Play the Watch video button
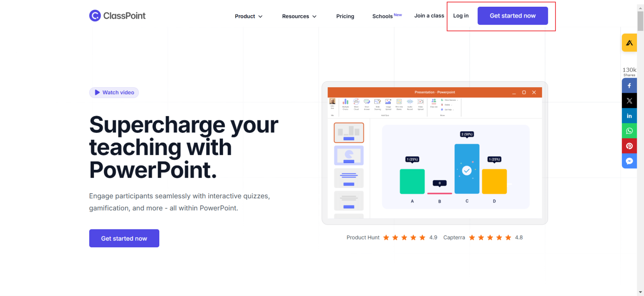 [x=114, y=93]
